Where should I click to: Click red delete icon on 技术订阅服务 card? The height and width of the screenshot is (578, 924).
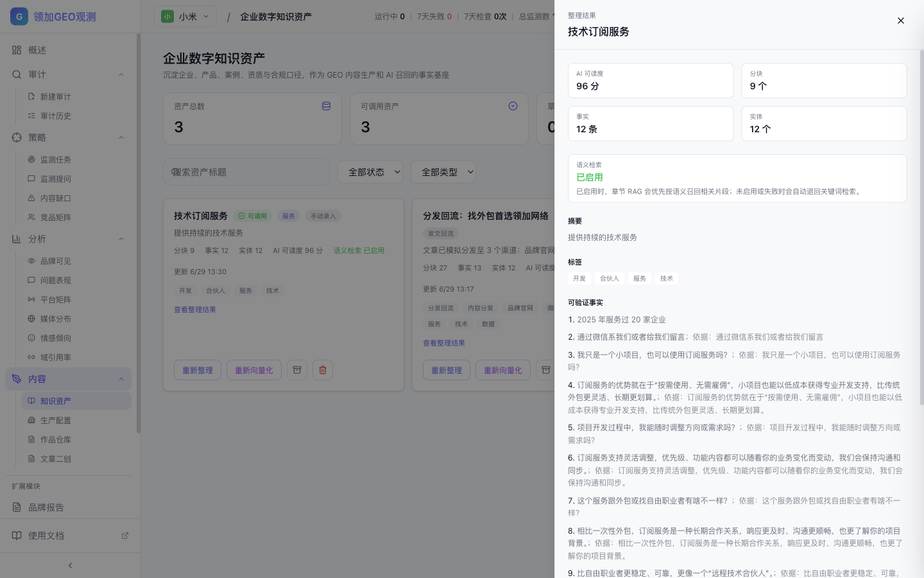pos(323,370)
